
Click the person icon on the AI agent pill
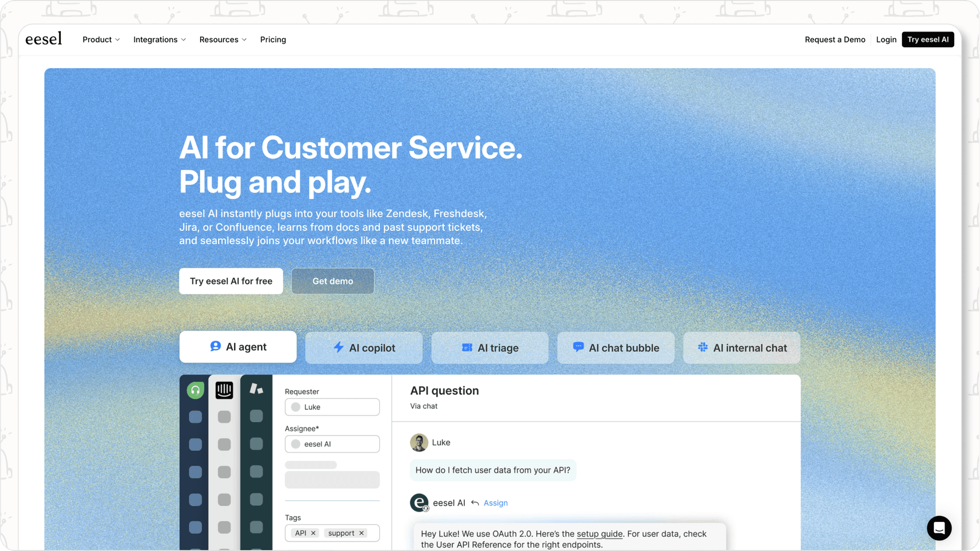(x=215, y=346)
